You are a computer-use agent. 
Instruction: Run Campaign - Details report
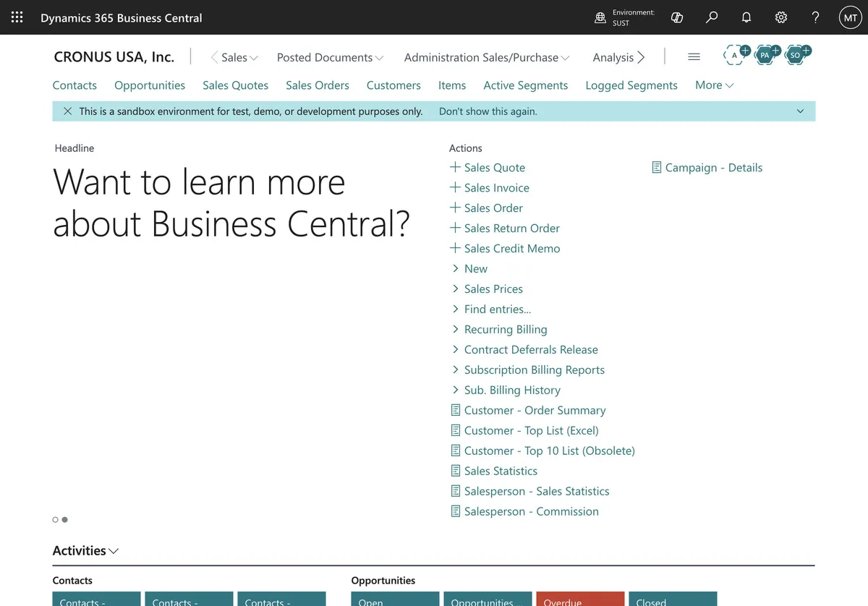pos(707,167)
